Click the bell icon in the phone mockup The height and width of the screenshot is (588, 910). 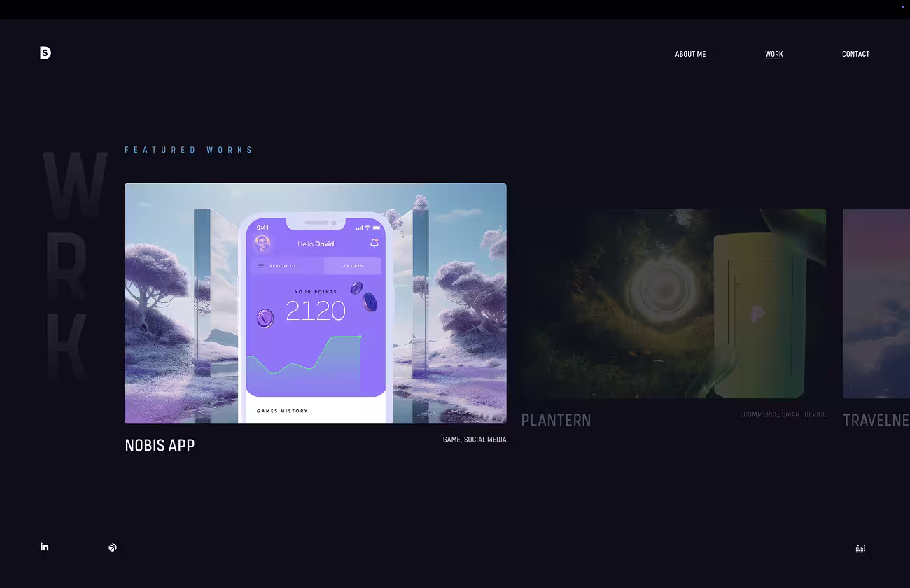tap(374, 243)
